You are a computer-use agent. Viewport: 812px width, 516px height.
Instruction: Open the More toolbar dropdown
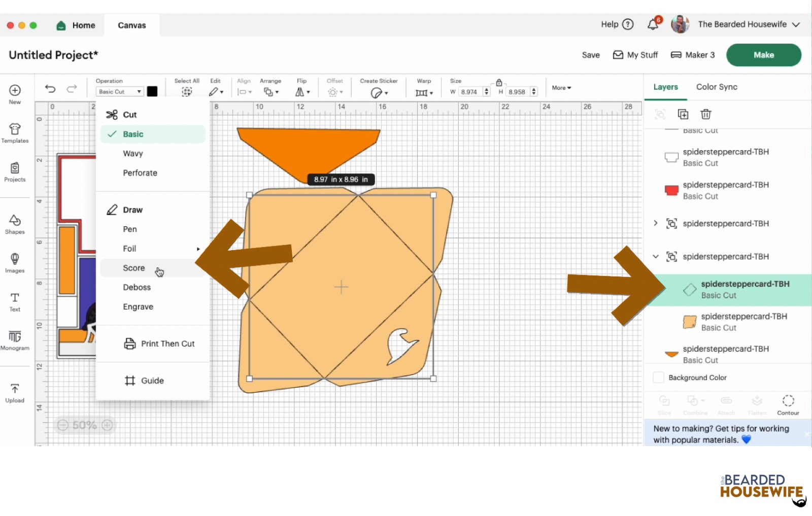[561, 88]
